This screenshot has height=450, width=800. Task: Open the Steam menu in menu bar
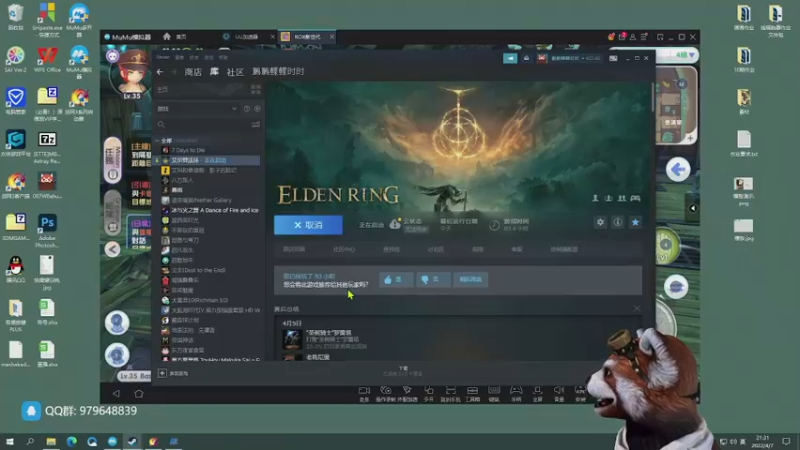click(x=163, y=57)
